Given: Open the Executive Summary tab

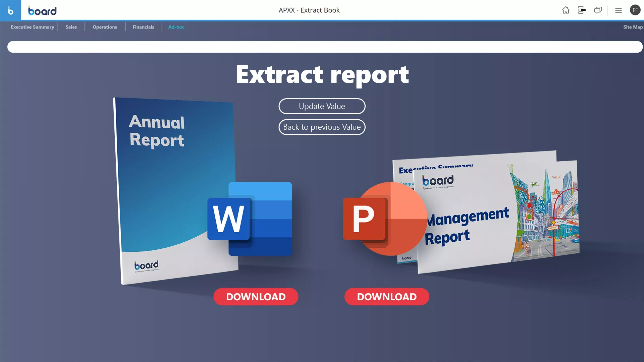Looking at the screenshot, I should [x=32, y=27].
